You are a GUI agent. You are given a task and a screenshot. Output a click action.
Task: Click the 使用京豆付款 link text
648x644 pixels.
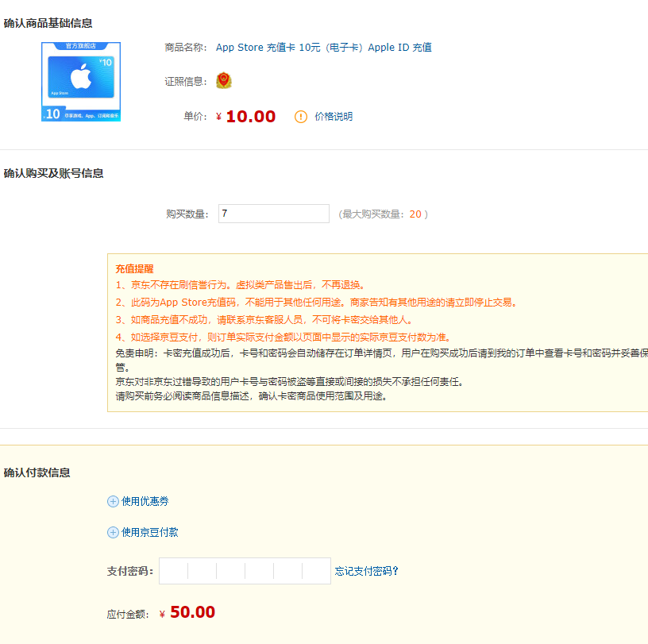coord(149,532)
